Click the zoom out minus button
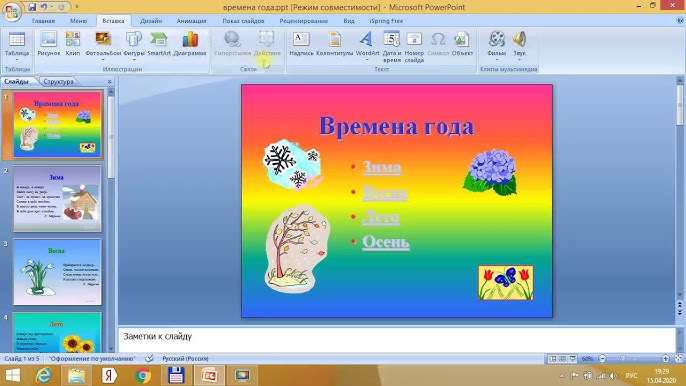686x386 pixels. [602, 358]
